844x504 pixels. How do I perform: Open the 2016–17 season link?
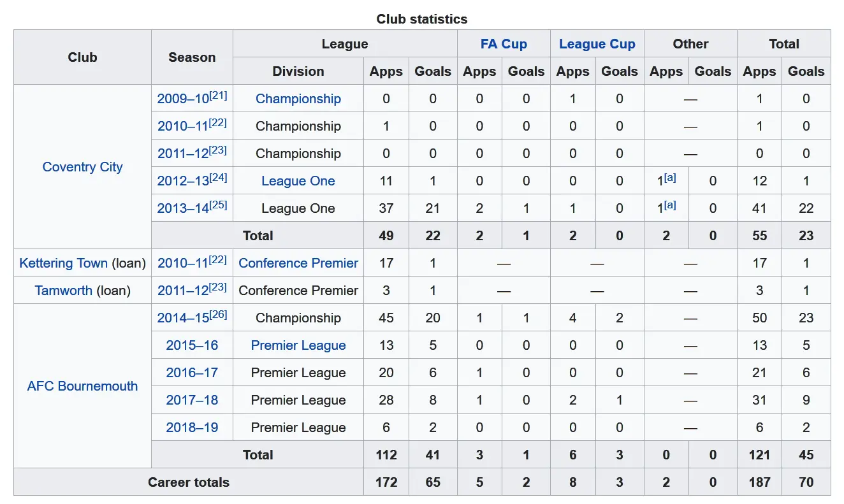coord(192,373)
